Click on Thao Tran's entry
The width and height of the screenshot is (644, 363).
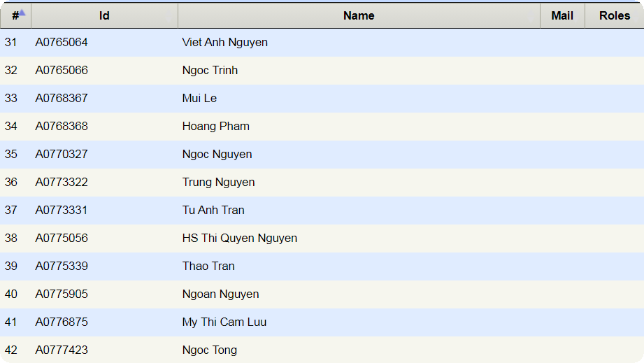point(208,266)
